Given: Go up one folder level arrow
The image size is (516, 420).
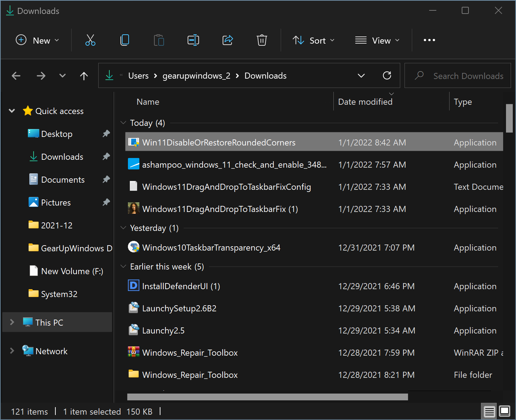Looking at the screenshot, I should click(x=84, y=76).
